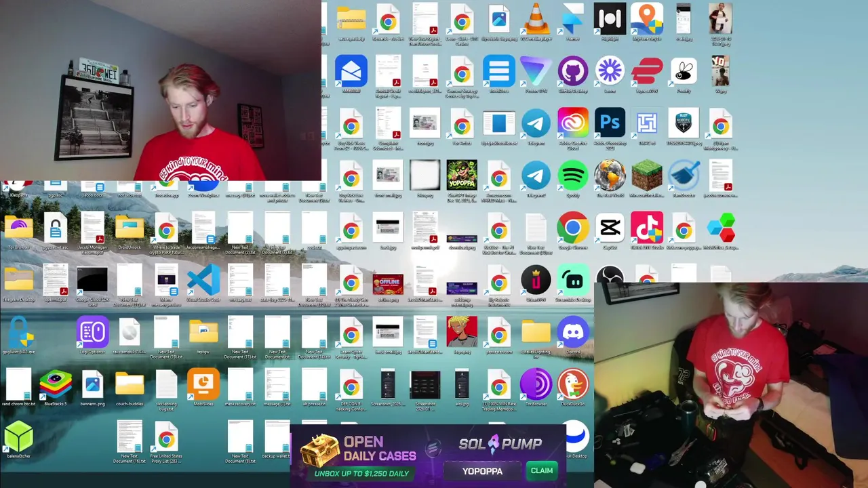Launch the ExpressVPN shortcut
Viewport: 868px width, 488px height.
tap(646, 70)
